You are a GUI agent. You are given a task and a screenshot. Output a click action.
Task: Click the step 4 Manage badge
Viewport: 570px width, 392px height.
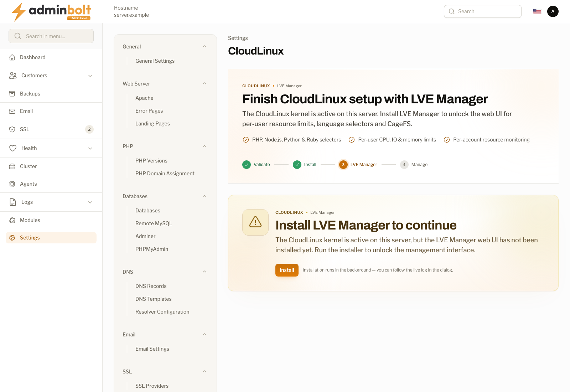pos(404,165)
